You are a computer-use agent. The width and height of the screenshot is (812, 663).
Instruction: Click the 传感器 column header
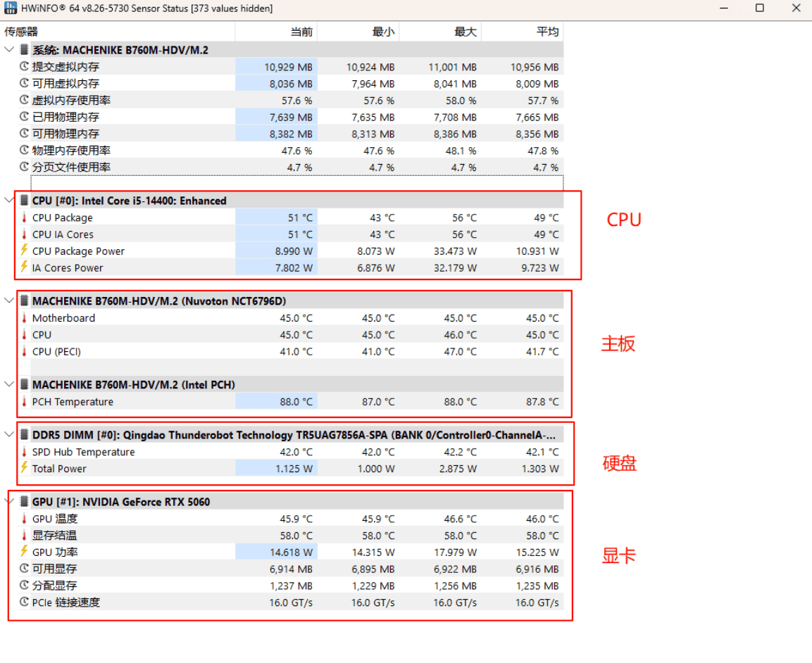[x=118, y=32]
